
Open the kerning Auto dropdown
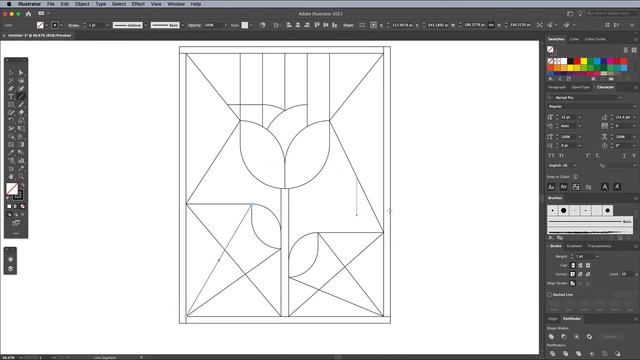point(580,126)
